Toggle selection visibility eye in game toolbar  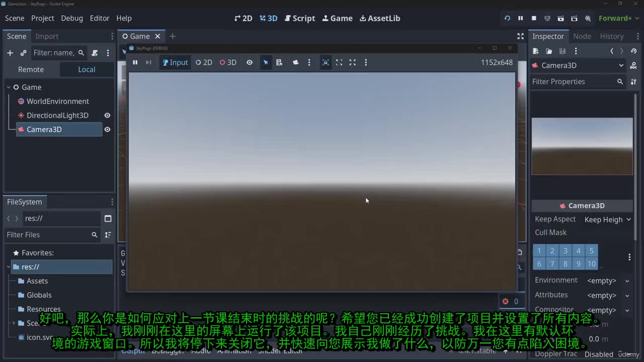[250, 62]
